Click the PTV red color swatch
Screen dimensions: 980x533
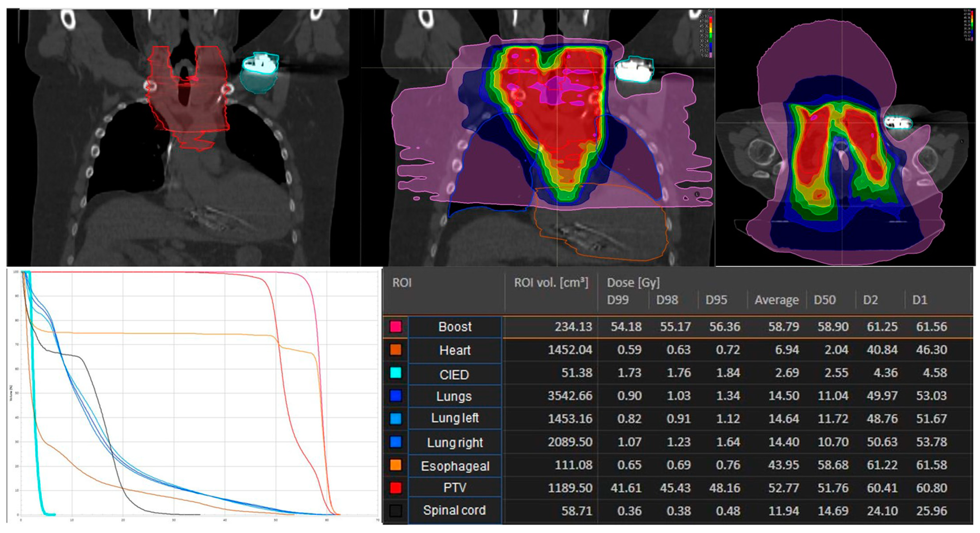pyautogui.click(x=396, y=488)
